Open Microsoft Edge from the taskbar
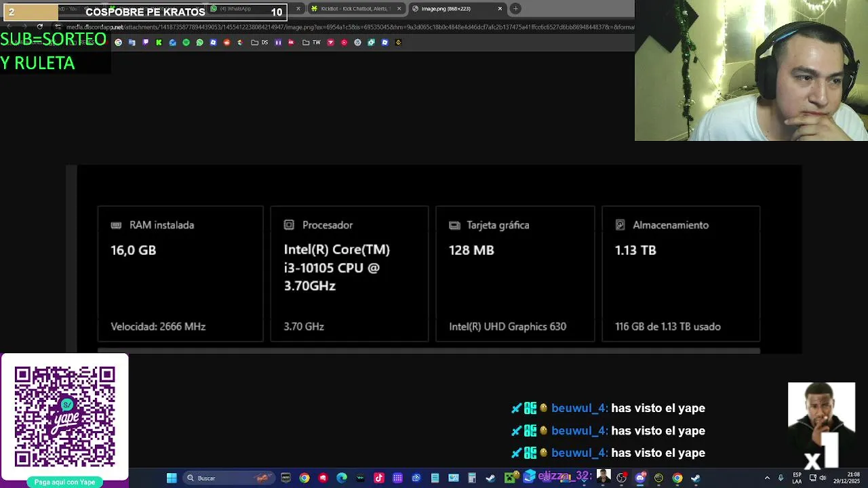Image resolution: width=868 pixels, height=488 pixels. (x=341, y=478)
